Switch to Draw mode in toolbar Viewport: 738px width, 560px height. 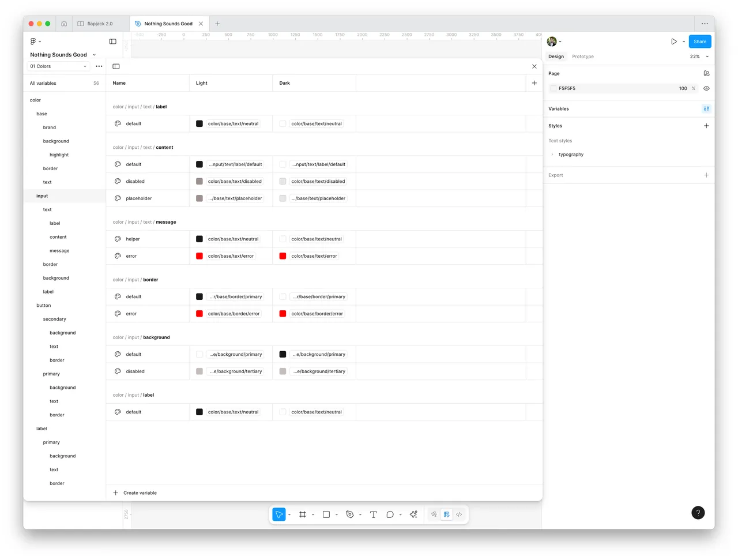pos(434,514)
